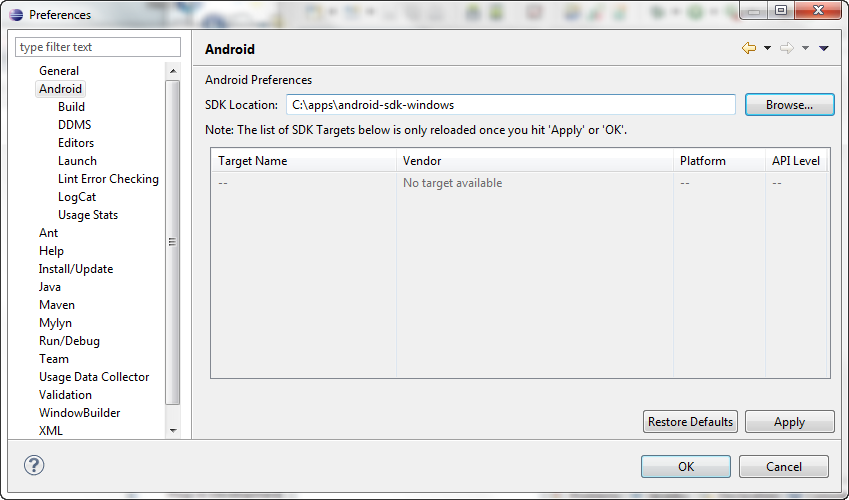Select Run/Debug in the tree
Image resolution: width=849 pixels, height=500 pixels.
tap(69, 341)
